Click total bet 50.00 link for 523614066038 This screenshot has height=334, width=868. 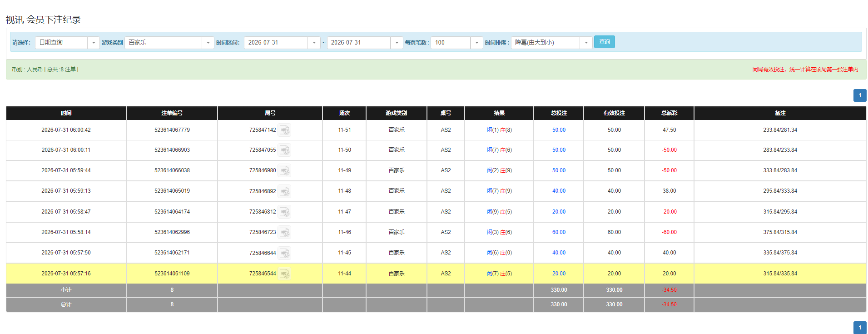[x=559, y=170]
